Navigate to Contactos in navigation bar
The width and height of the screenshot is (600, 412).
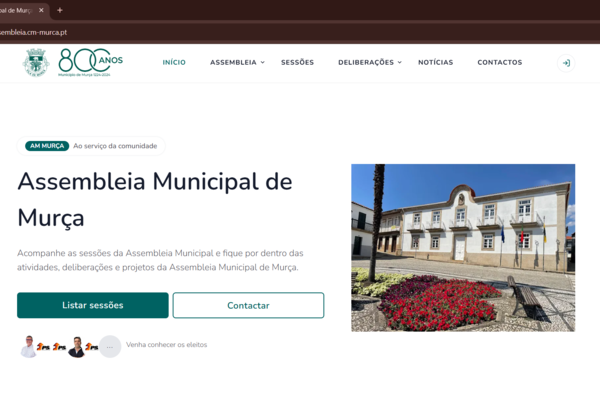[x=499, y=63]
